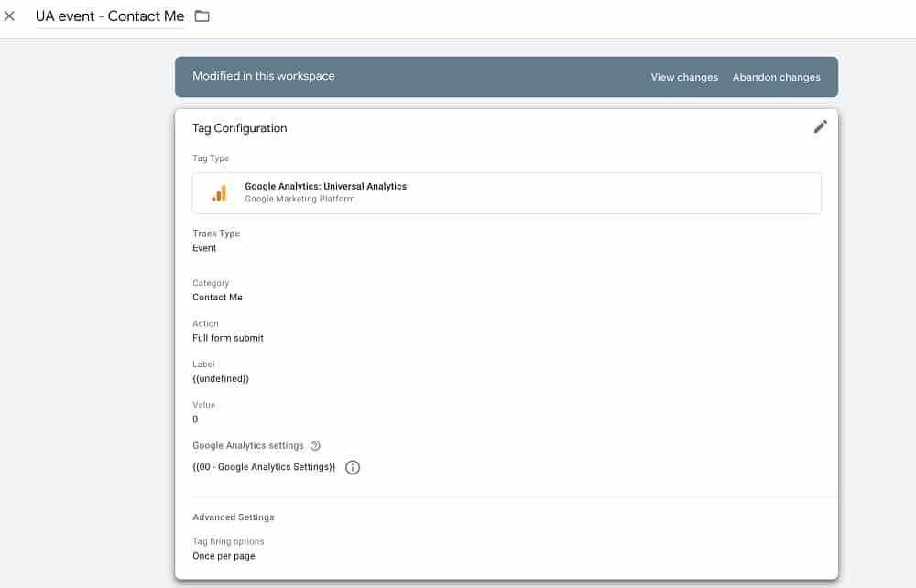Click Abandon changes in the banner
916x588 pixels.
776,77
